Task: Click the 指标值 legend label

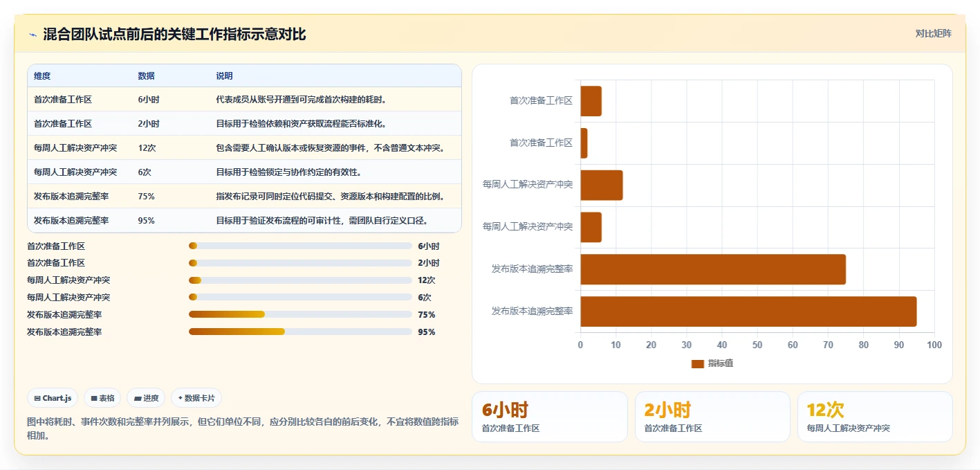Action: pos(721,363)
